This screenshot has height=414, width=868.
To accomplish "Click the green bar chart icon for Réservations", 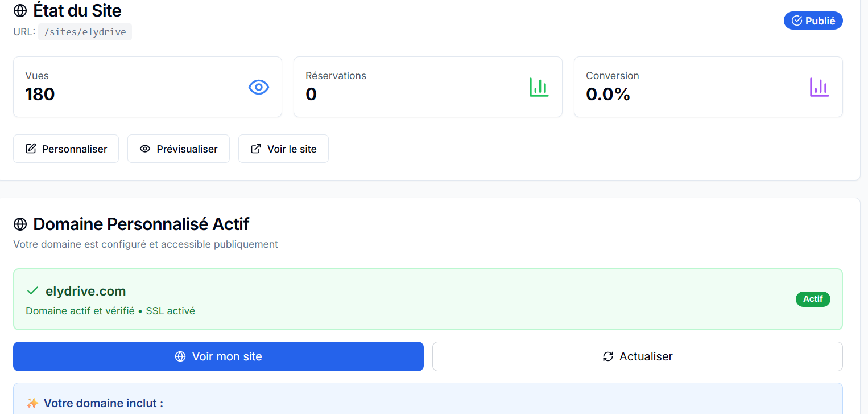I will tap(539, 87).
